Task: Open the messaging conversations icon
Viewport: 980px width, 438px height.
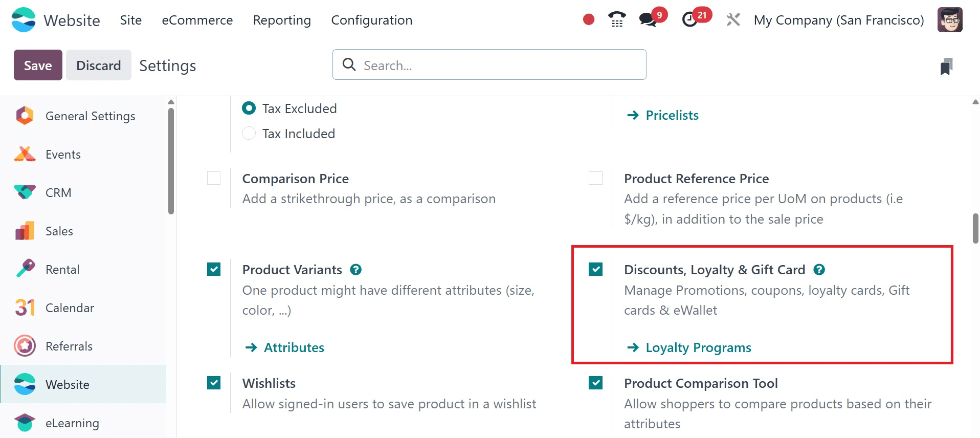Action: [x=648, y=20]
